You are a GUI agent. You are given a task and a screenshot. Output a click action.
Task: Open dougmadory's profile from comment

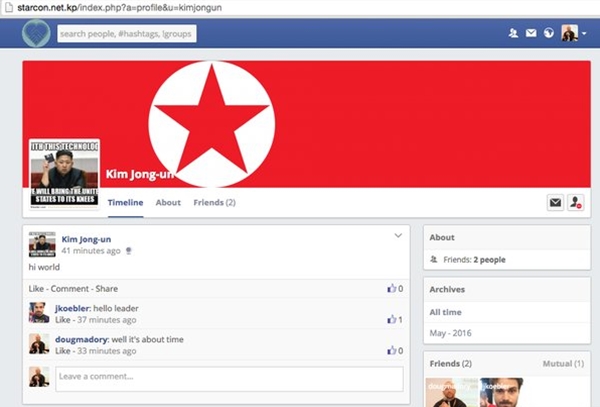pyautogui.click(x=82, y=339)
